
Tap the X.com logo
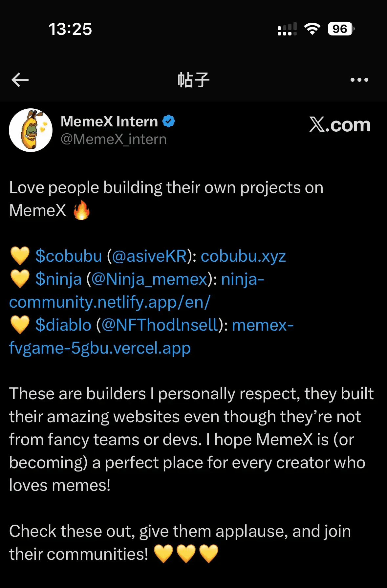click(340, 125)
